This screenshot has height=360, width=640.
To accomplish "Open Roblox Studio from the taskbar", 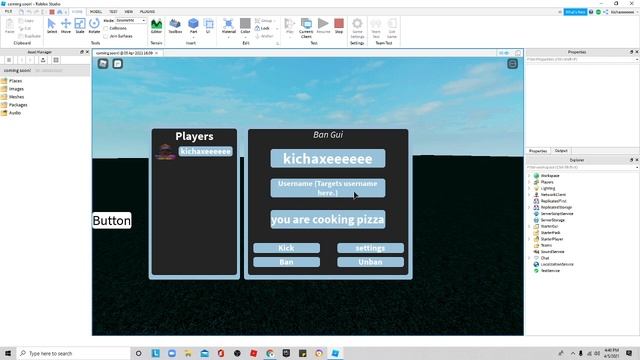I will pos(335,353).
